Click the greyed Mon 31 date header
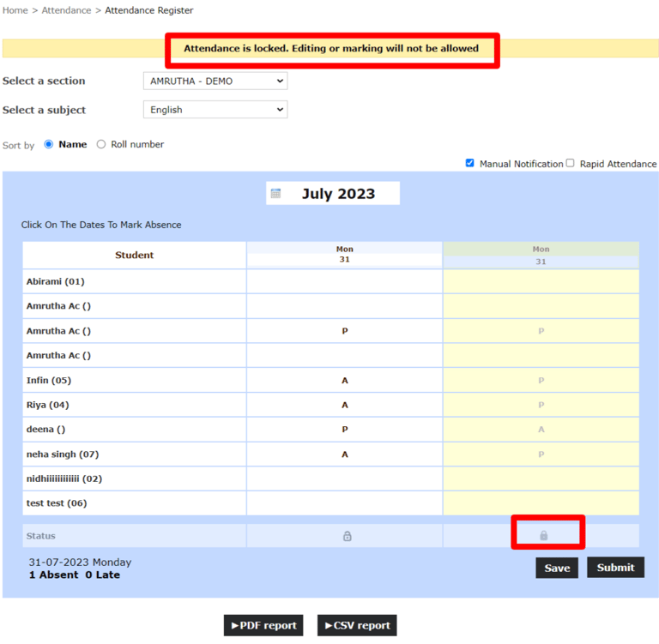Viewport: 659px width, 644px height. [x=541, y=255]
